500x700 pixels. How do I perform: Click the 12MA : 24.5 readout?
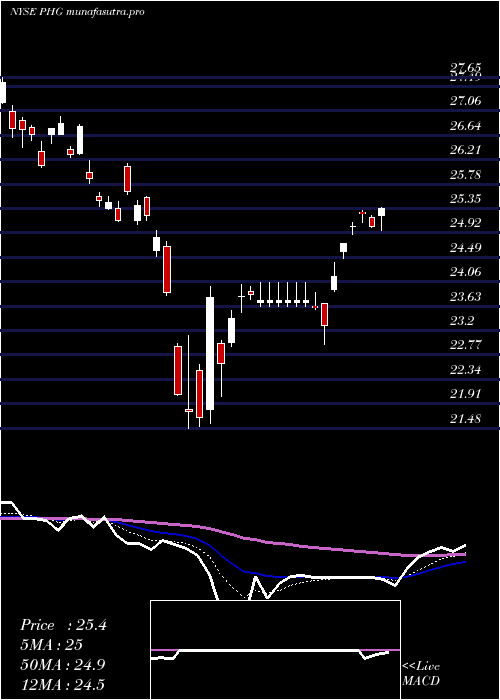tap(62, 684)
